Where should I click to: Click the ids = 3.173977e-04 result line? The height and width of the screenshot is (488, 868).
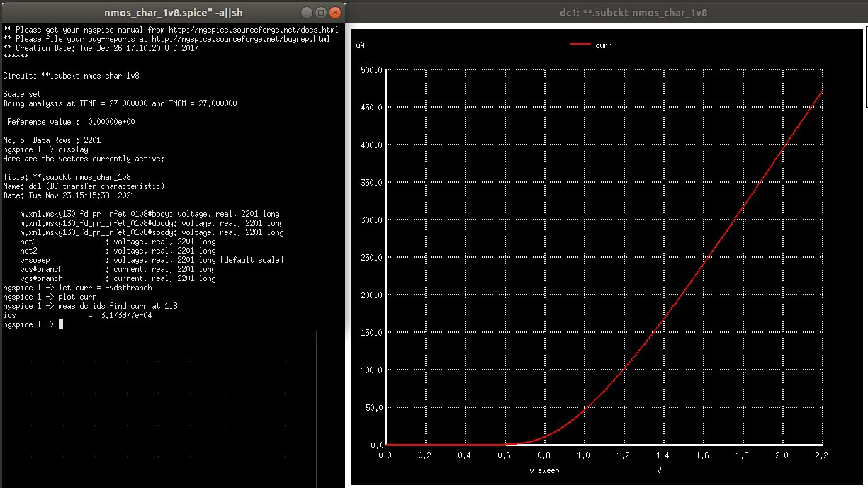(78, 315)
